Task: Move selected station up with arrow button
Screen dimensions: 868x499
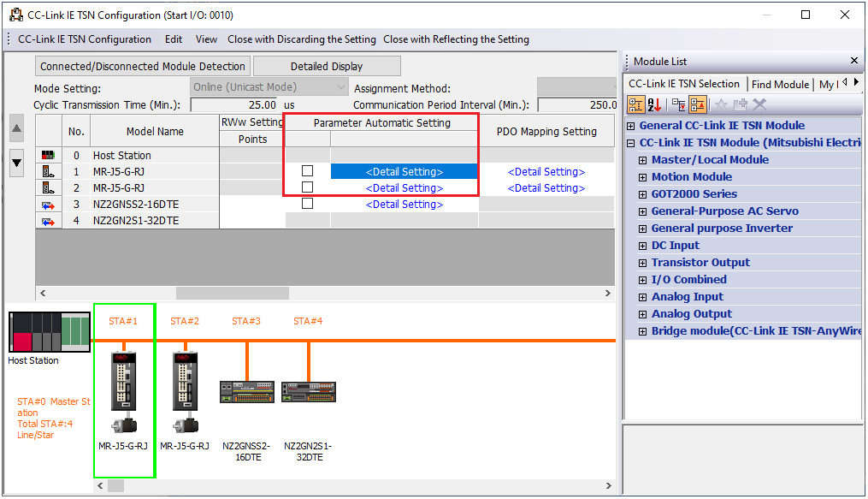Action: coord(17,128)
